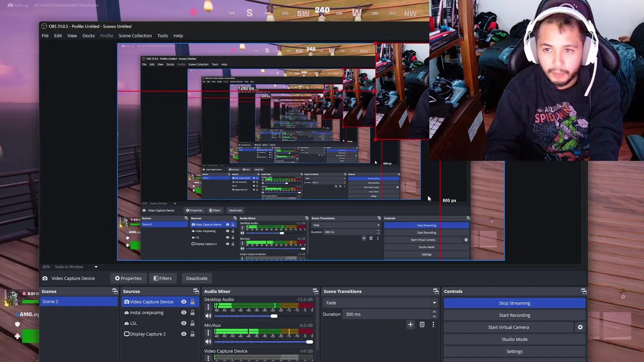Viewport: 644px width, 362px height.
Task: Open Mic/Aux options menu dots
Action: 208,333
